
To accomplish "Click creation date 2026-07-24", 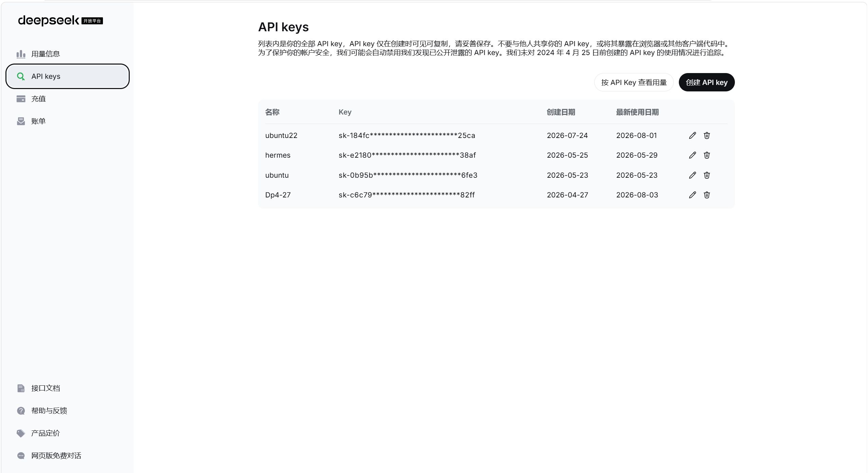I will [x=567, y=136].
